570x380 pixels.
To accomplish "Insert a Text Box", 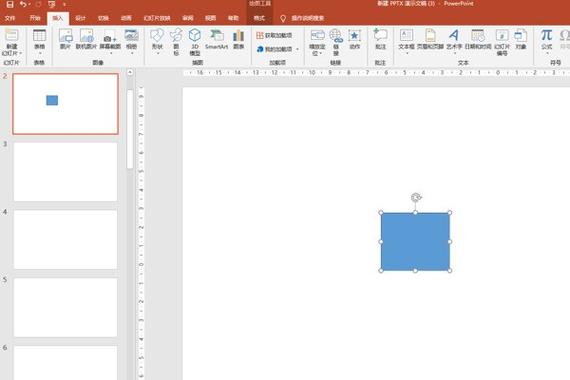I will [406, 41].
